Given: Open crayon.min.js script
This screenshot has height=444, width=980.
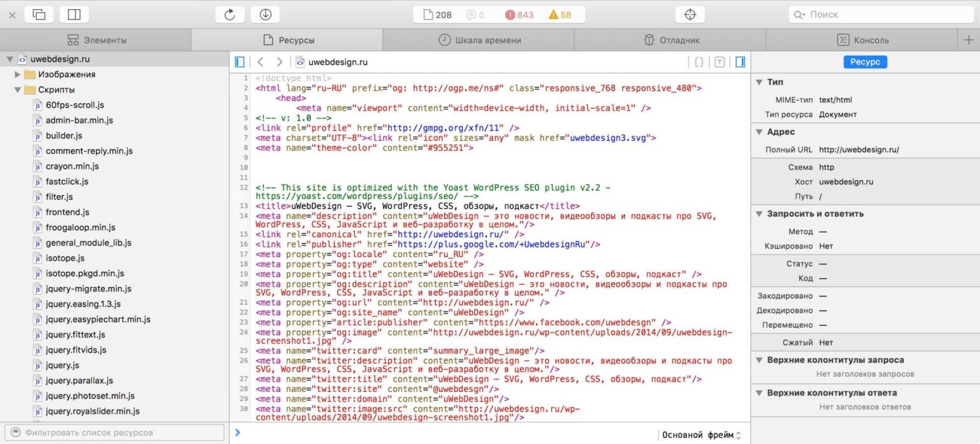Looking at the screenshot, I should tap(72, 167).
